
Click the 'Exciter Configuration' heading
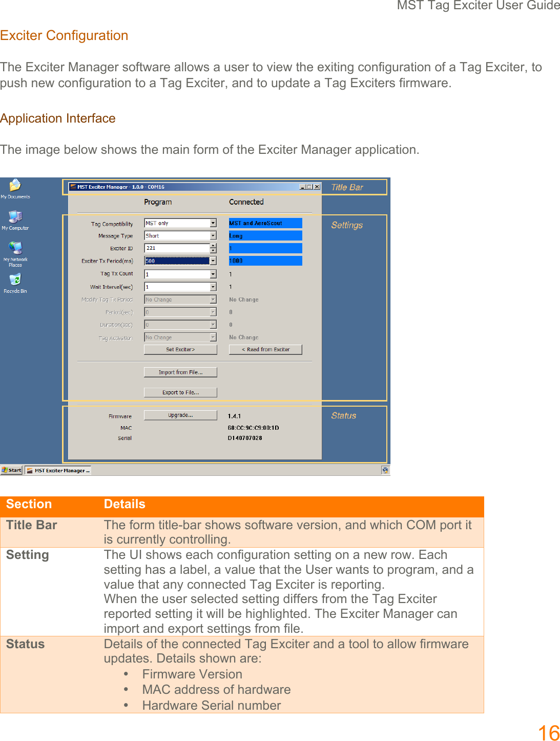[64, 35]
